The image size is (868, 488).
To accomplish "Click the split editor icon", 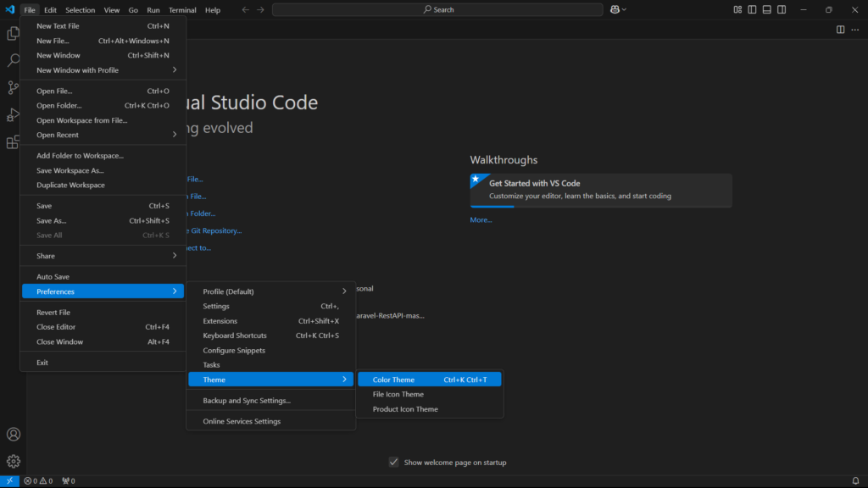I will click(840, 30).
